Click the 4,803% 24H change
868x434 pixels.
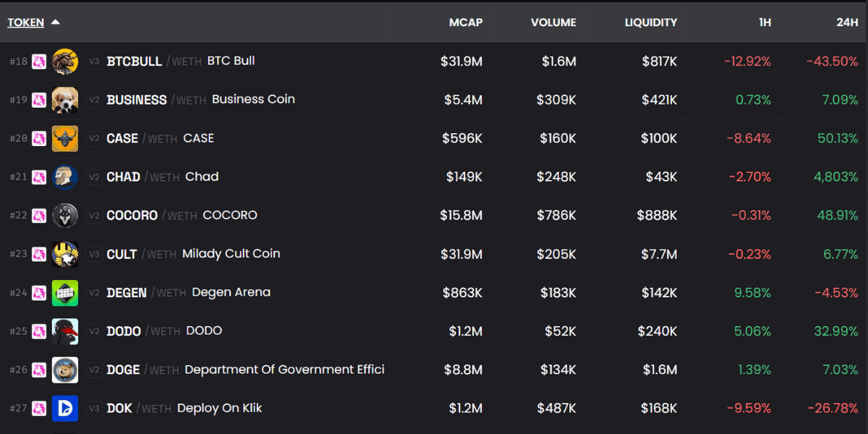tap(836, 177)
